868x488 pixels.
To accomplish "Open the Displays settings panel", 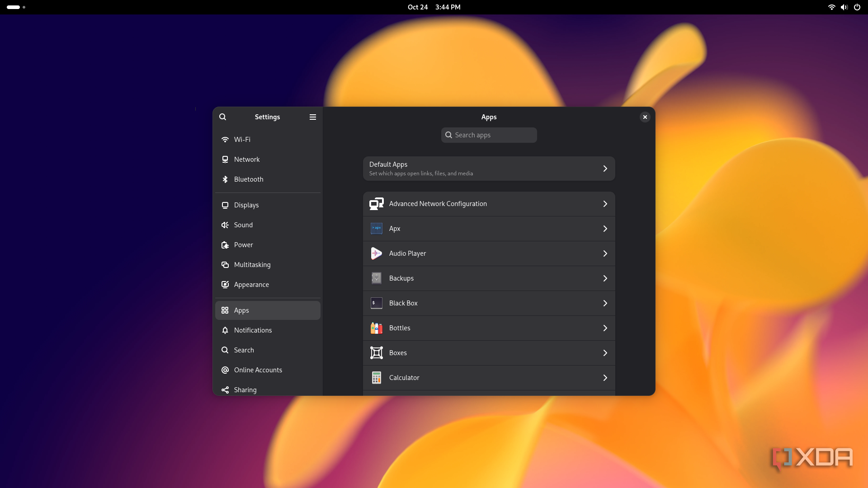I will (x=268, y=205).
